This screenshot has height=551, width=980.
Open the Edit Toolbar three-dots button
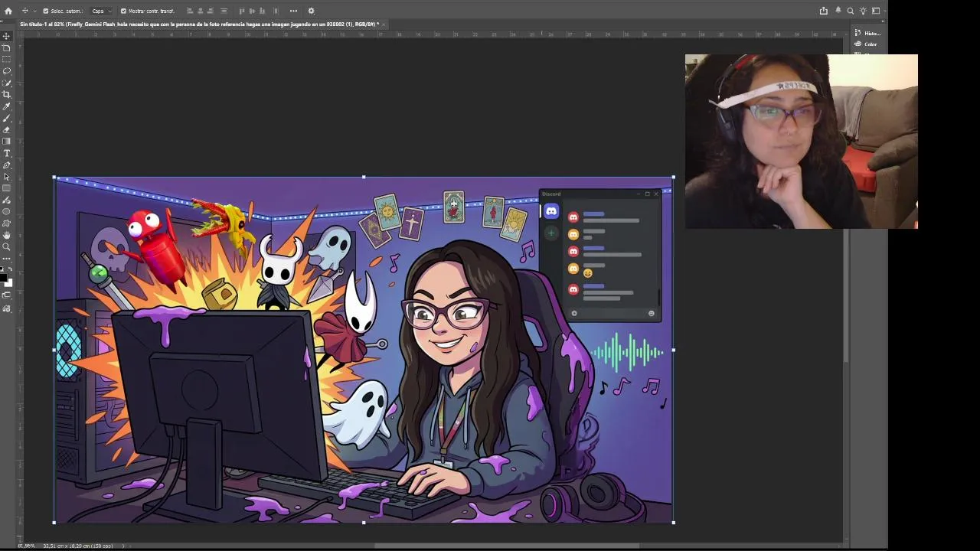(7, 259)
